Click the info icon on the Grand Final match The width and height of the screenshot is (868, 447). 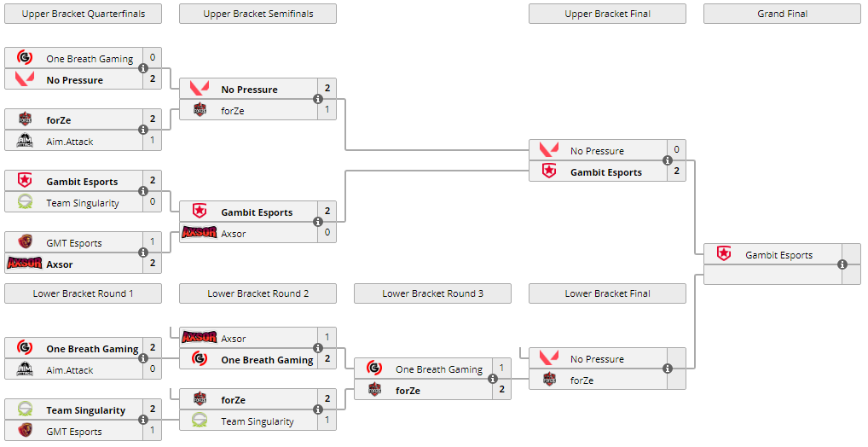tap(842, 264)
